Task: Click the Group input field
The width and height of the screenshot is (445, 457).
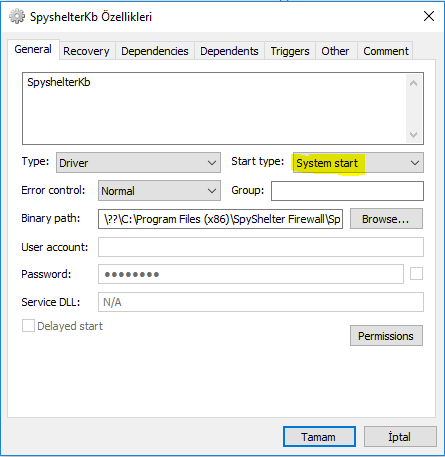Action: [x=347, y=191]
